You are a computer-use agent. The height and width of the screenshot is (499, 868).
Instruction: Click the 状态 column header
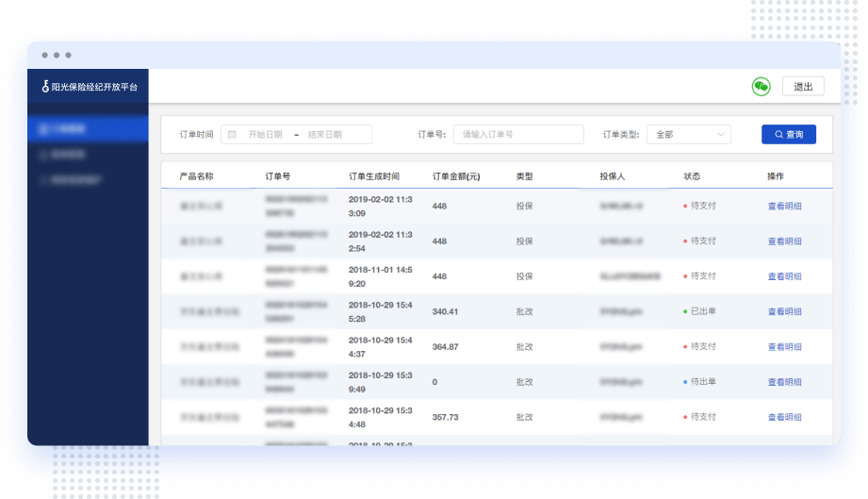click(x=692, y=176)
